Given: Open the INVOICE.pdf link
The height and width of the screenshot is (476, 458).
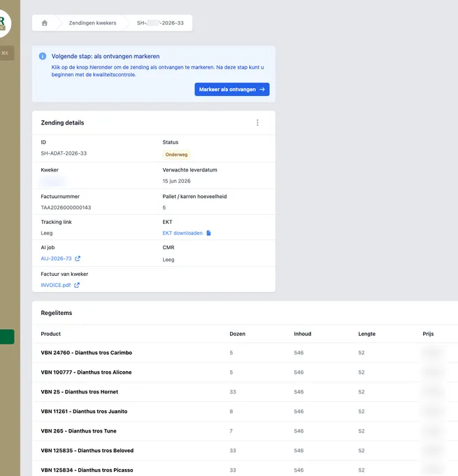Looking at the screenshot, I should (x=56, y=285).
